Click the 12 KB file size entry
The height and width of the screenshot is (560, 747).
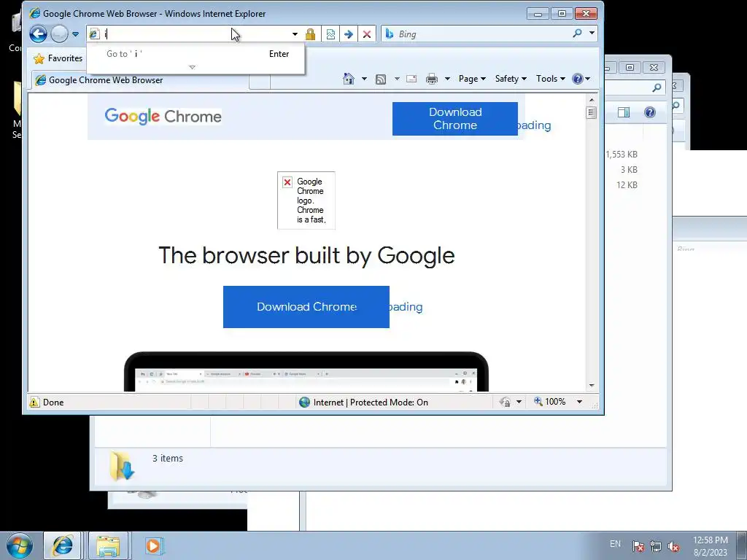(x=627, y=185)
